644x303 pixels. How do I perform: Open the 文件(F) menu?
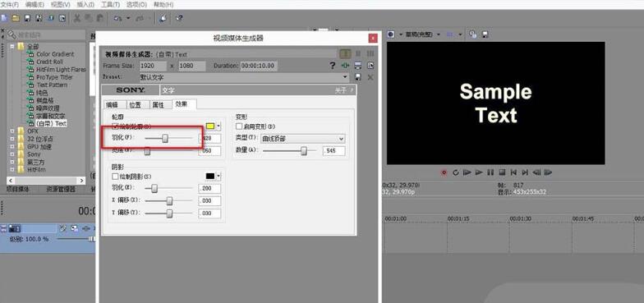(10, 5)
